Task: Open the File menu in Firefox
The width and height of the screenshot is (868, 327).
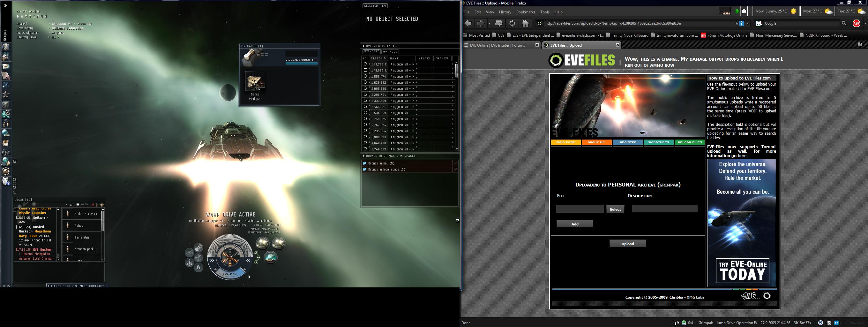Action: click(x=467, y=12)
